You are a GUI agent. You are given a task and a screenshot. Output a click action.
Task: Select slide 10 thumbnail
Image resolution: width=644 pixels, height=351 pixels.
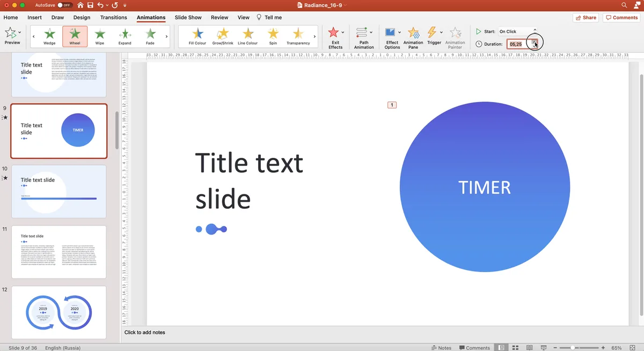click(59, 192)
